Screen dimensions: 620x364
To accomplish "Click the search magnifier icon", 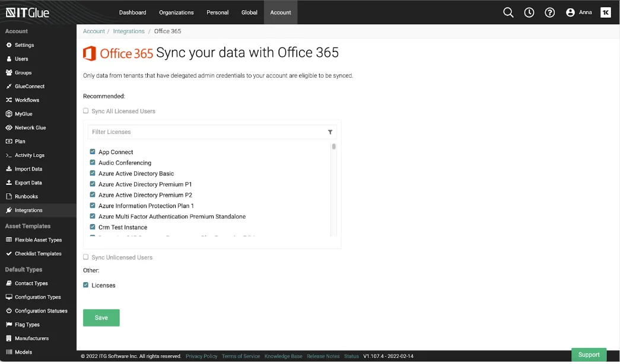I will pyautogui.click(x=508, y=12).
